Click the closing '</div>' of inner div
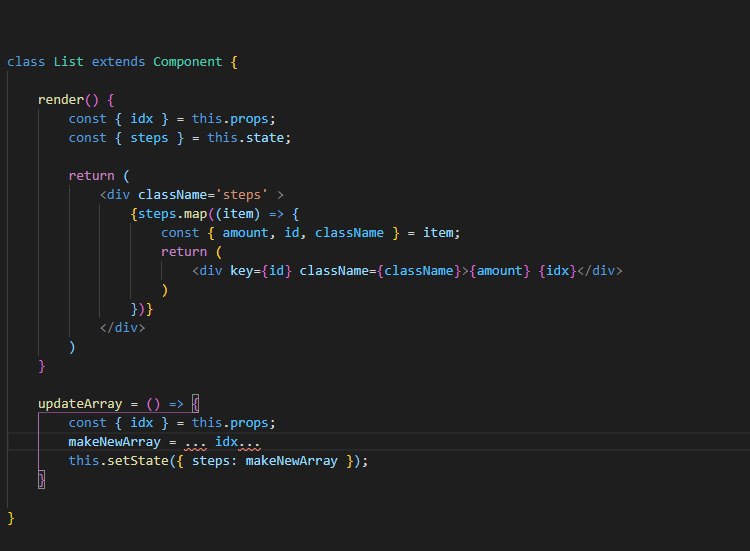The width and height of the screenshot is (750, 551). click(x=600, y=271)
